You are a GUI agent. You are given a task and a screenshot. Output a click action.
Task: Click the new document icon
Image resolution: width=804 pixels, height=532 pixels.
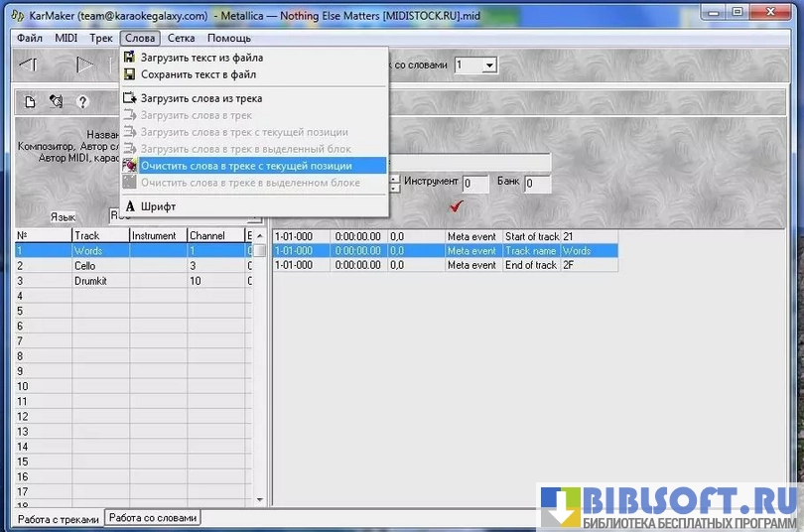pos(30,101)
